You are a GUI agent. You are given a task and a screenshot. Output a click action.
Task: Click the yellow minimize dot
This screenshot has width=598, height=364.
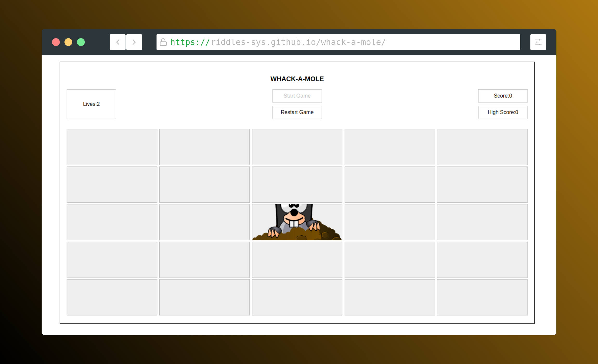68,42
